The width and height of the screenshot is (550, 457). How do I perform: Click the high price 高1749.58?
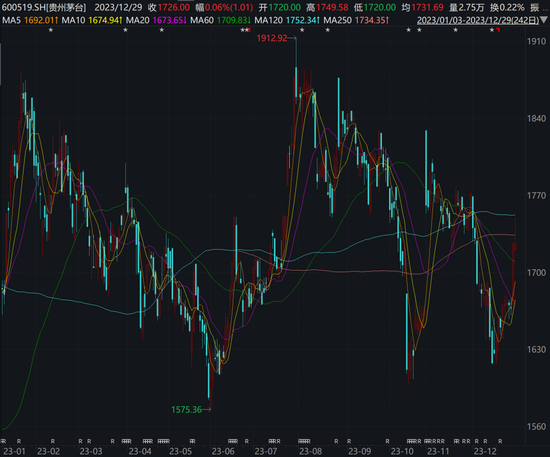327,7
